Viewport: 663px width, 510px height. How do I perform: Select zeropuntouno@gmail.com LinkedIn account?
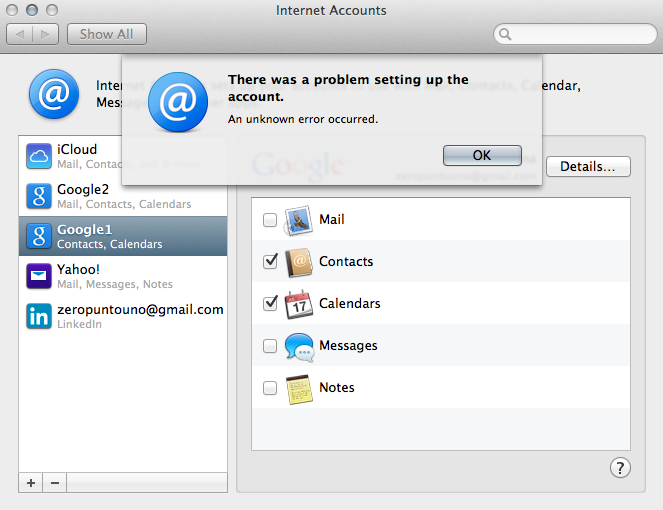tap(123, 316)
